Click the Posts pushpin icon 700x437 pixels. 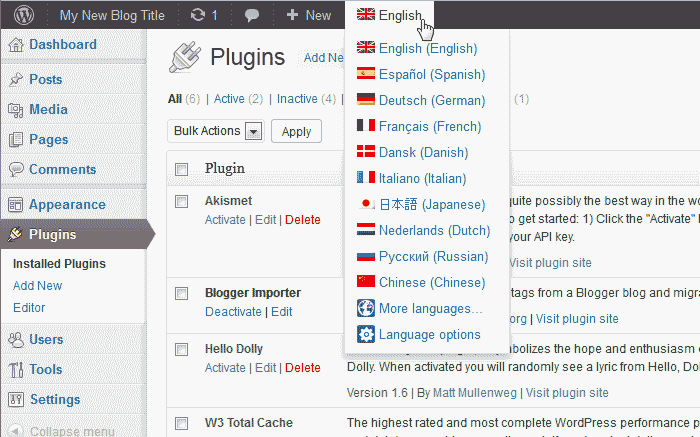point(16,80)
